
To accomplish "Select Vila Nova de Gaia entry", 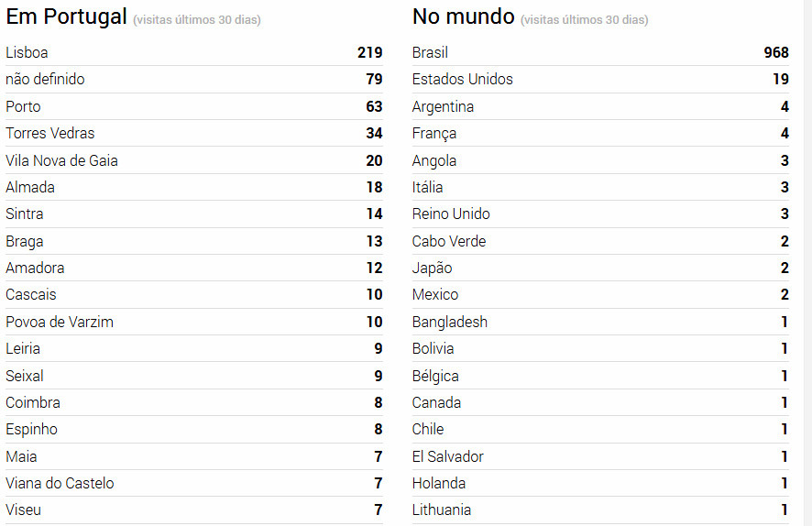I will point(62,160).
